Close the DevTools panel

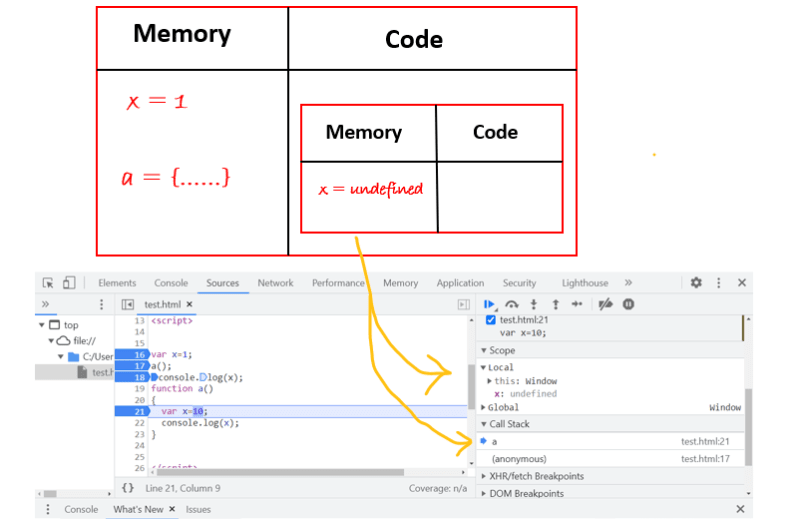point(741,283)
